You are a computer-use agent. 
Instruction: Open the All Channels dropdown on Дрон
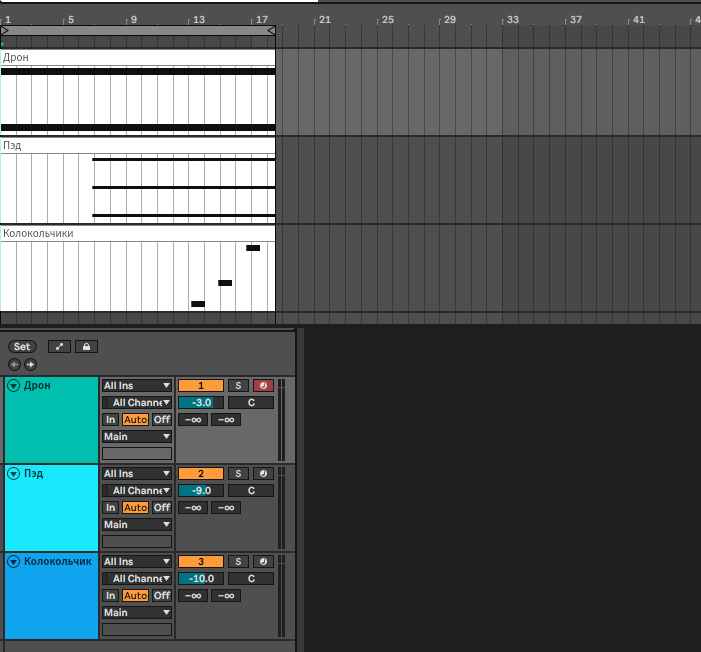137,402
